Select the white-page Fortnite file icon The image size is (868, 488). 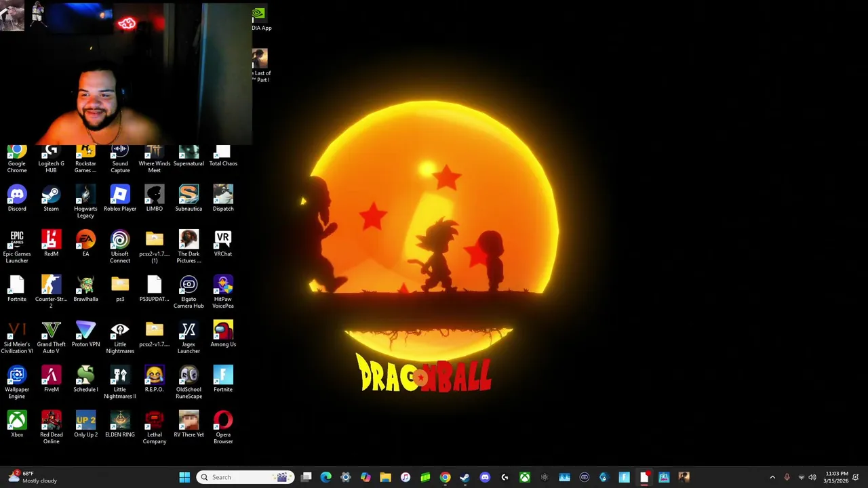[x=17, y=289]
